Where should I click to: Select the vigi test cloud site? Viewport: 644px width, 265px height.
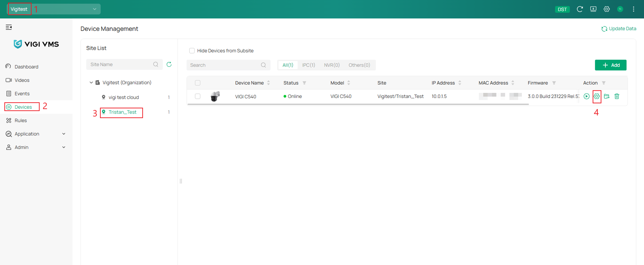124,97
